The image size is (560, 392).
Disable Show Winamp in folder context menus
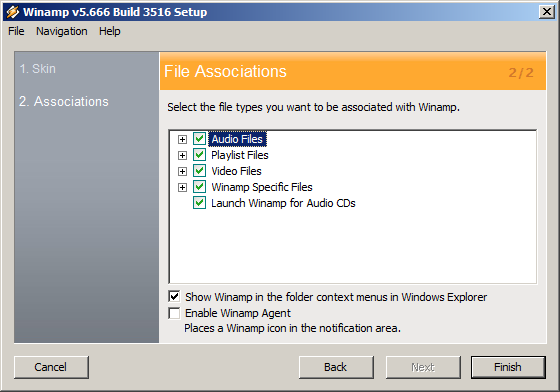[x=174, y=297]
